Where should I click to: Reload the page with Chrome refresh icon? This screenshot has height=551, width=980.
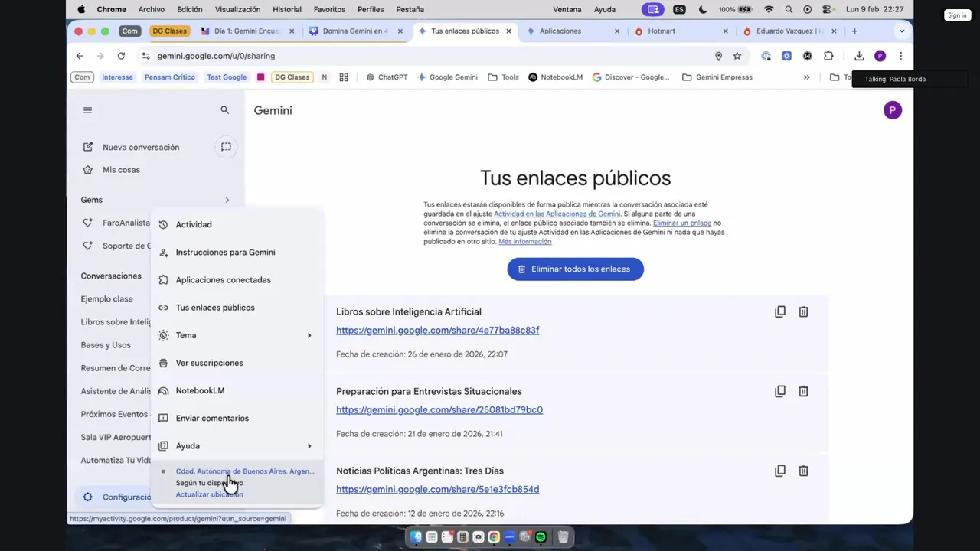121,56
